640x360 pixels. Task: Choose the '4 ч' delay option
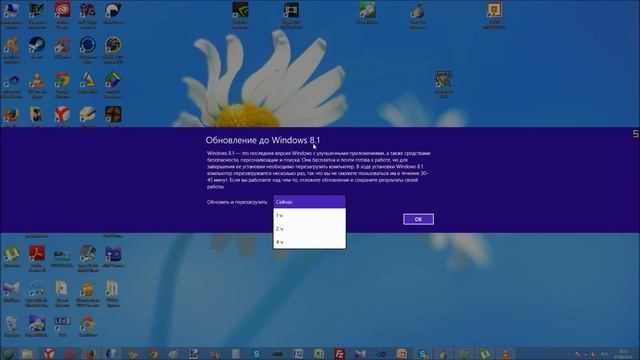point(309,242)
